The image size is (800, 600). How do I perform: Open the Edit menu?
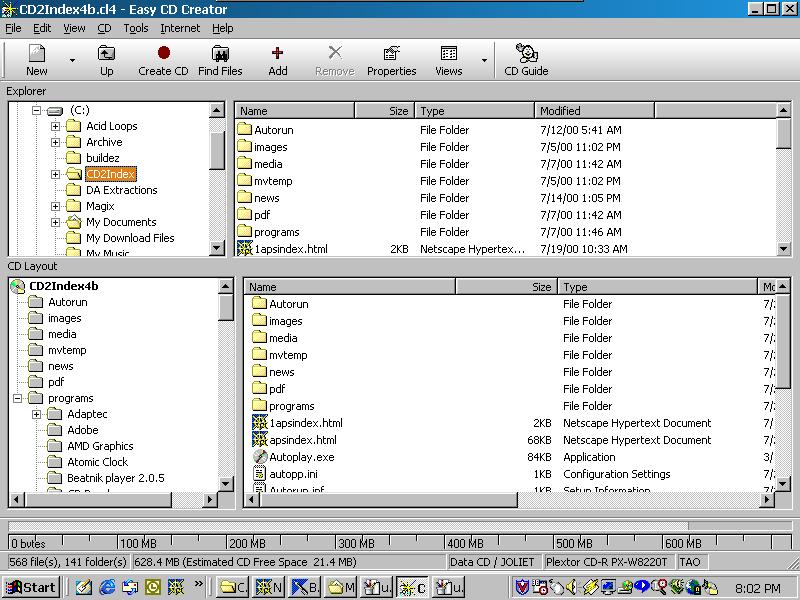click(x=42, y=28)
